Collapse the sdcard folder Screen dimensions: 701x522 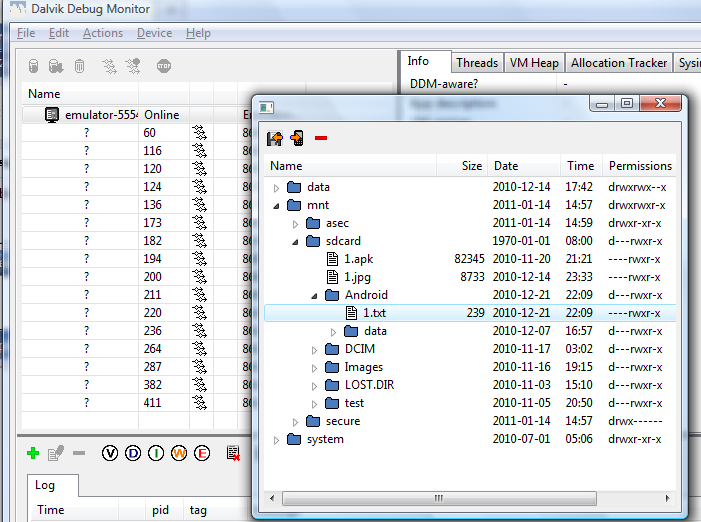pos(295,242)
